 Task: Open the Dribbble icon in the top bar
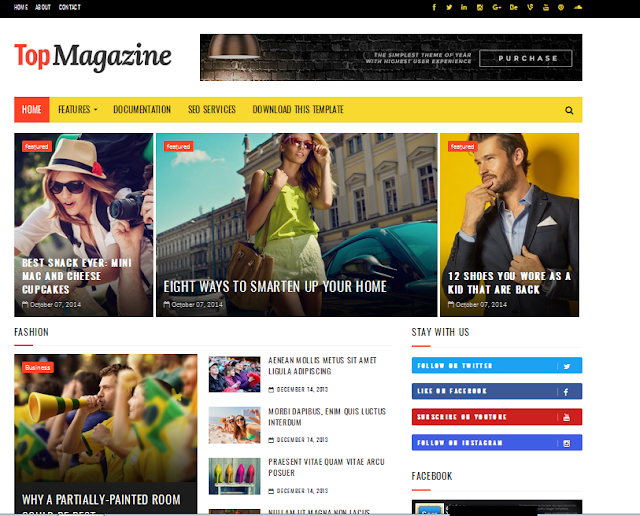[561, 7]
